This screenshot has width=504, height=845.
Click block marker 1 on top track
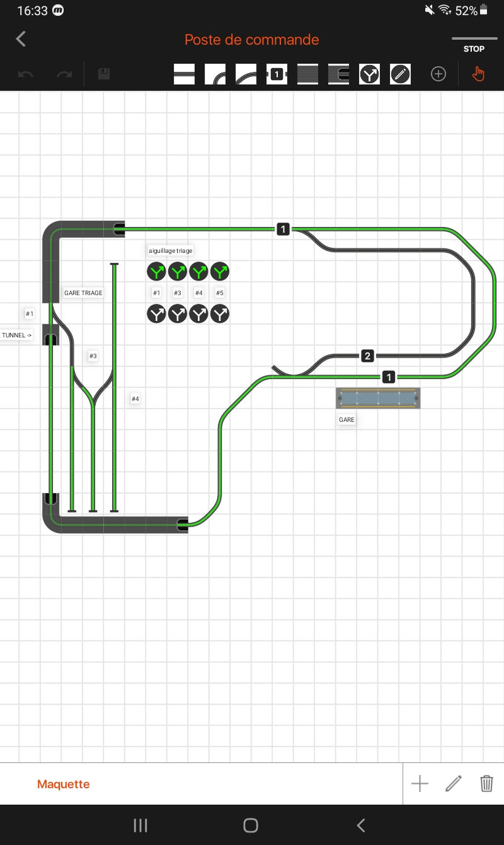click(283, 230)
